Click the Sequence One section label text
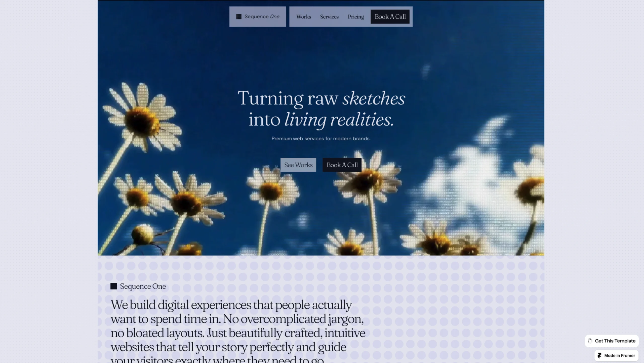This screenshot has width=644, height=363. (x=143, y=286)
